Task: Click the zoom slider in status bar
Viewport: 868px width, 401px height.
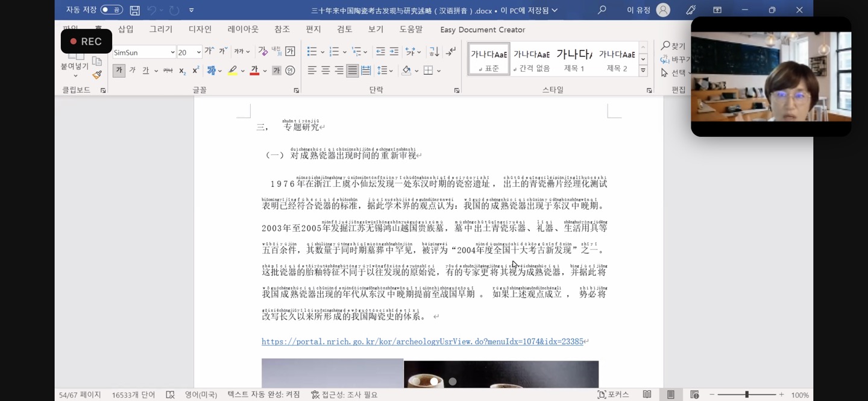Action: (746, 394)
